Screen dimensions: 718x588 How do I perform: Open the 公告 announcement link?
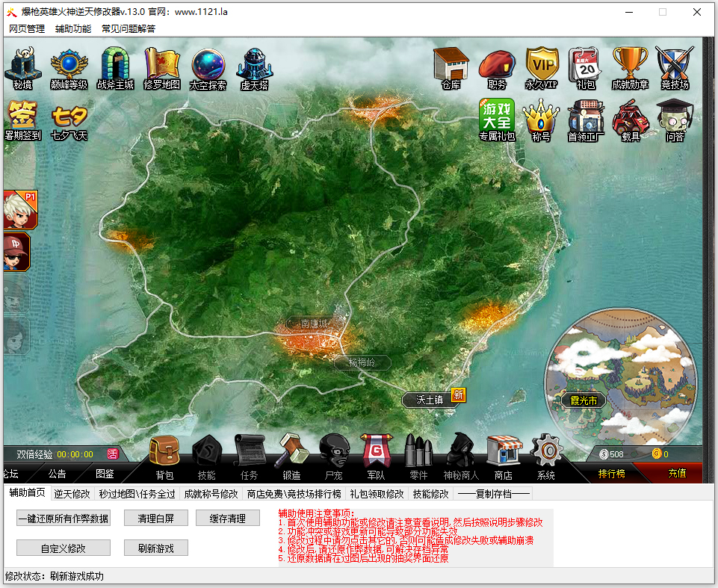point(58,474)
